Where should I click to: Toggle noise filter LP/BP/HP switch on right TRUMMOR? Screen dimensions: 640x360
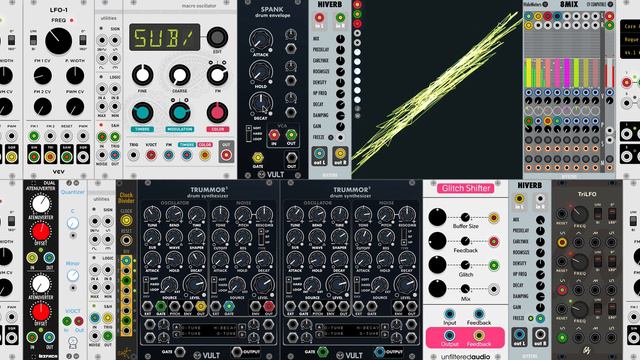(x=404, y=237)
